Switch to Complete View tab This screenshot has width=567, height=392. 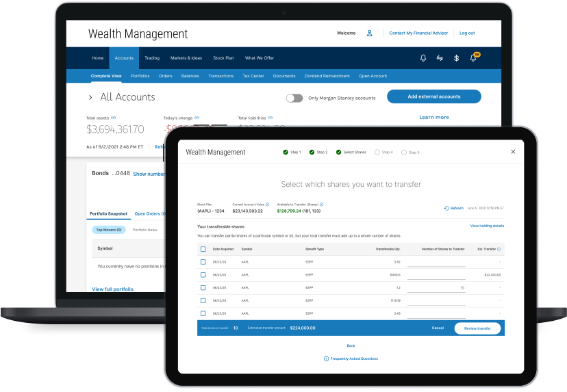[106, 76]
